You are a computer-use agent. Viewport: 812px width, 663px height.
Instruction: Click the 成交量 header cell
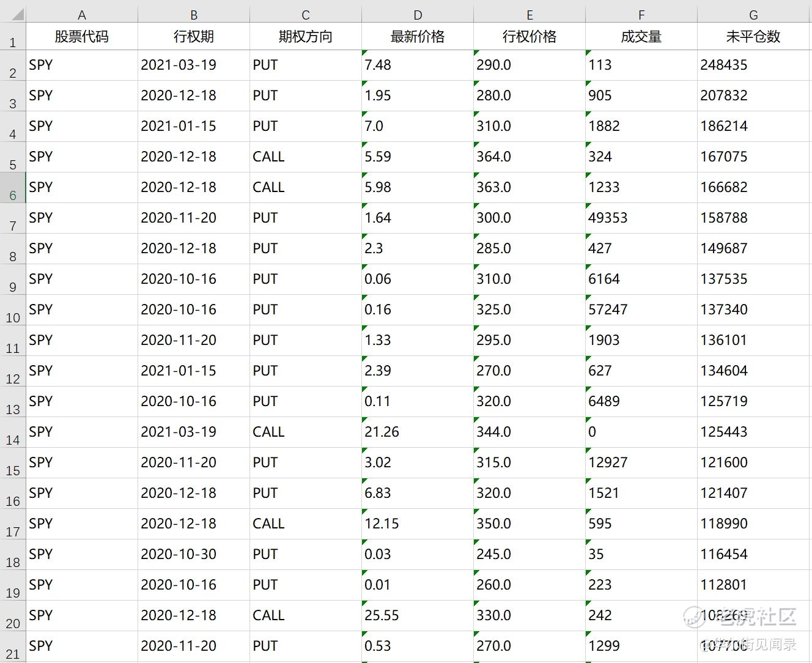641,37
